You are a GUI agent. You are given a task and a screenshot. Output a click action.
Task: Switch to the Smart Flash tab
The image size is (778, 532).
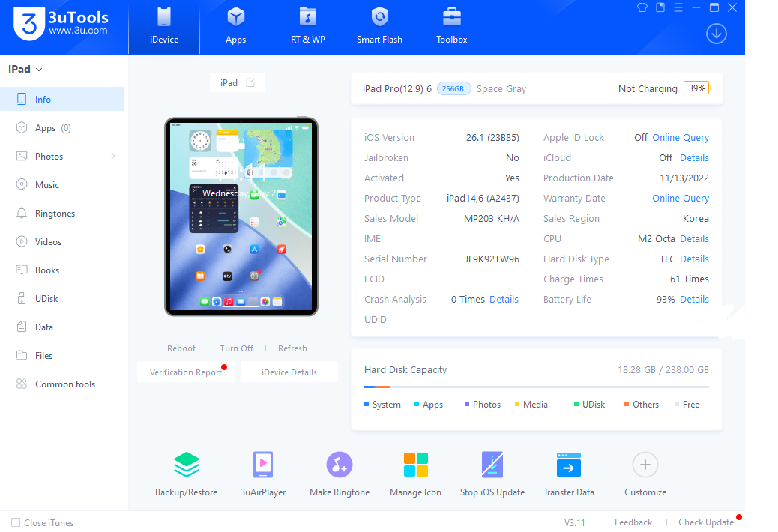coord(379,27)
